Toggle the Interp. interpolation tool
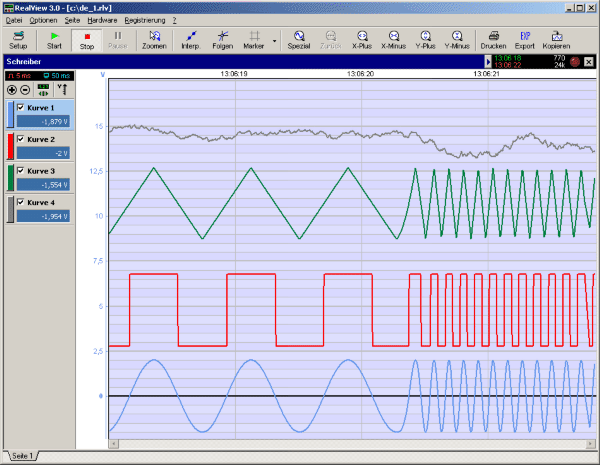 click(x=191, y=40)
